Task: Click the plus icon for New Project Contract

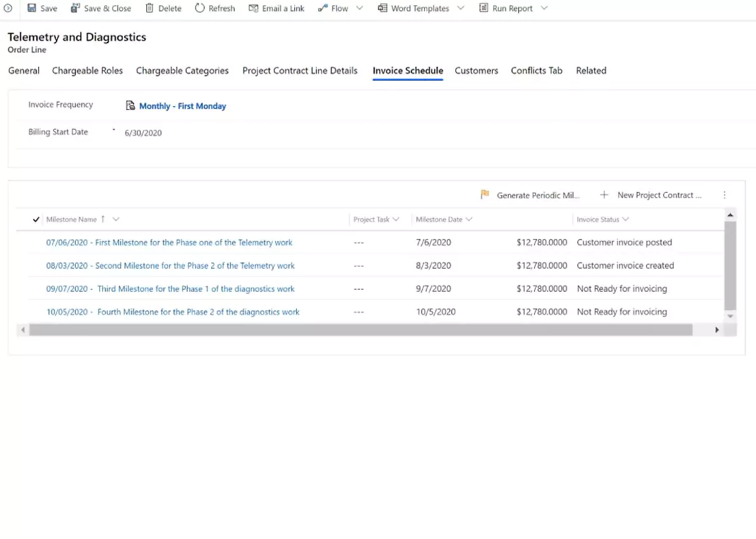Action: (x=604, y=195)
